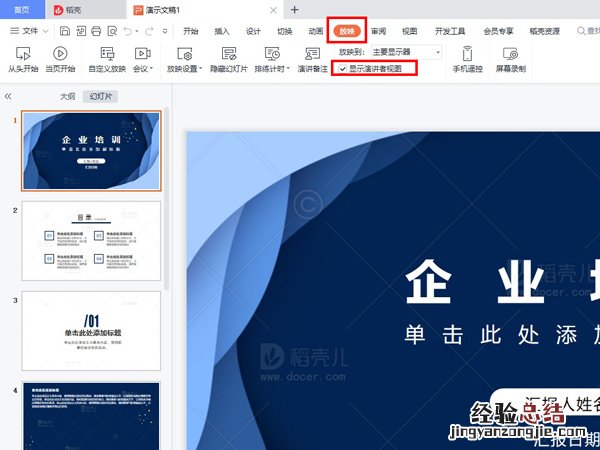Select slide 2 thumbnail 目录
This screenshot has height=450, width=600.
(91, 241)
